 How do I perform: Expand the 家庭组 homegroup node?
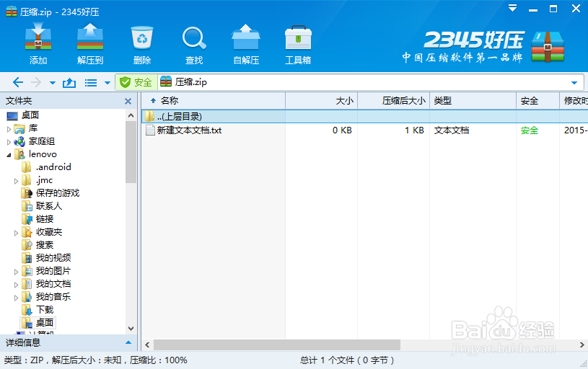9,142
